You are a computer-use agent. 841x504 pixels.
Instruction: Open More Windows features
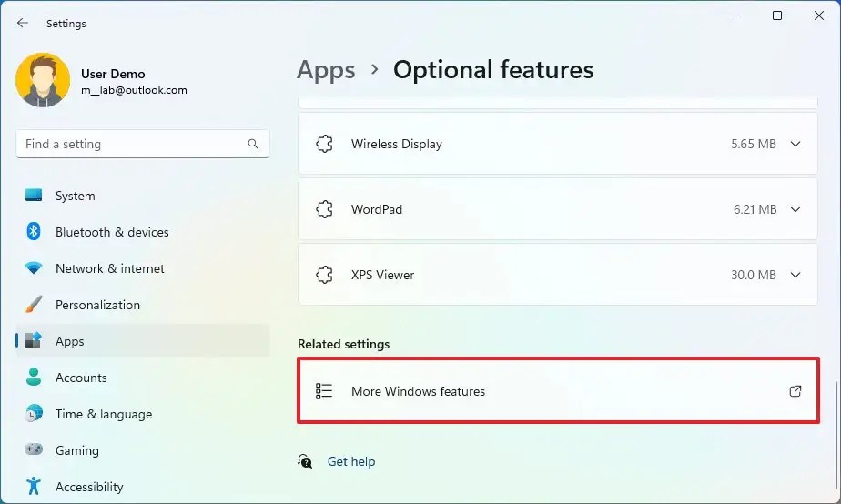tap(558, 391)
